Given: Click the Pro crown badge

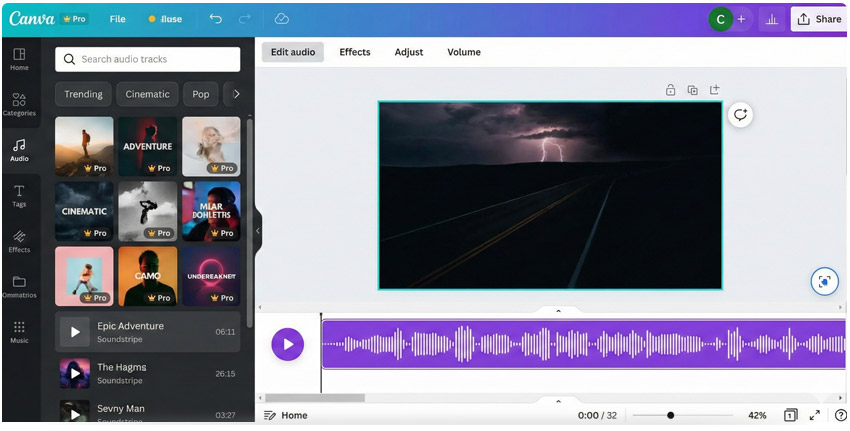Looking at the screenshot, I should tap(74, 18).
